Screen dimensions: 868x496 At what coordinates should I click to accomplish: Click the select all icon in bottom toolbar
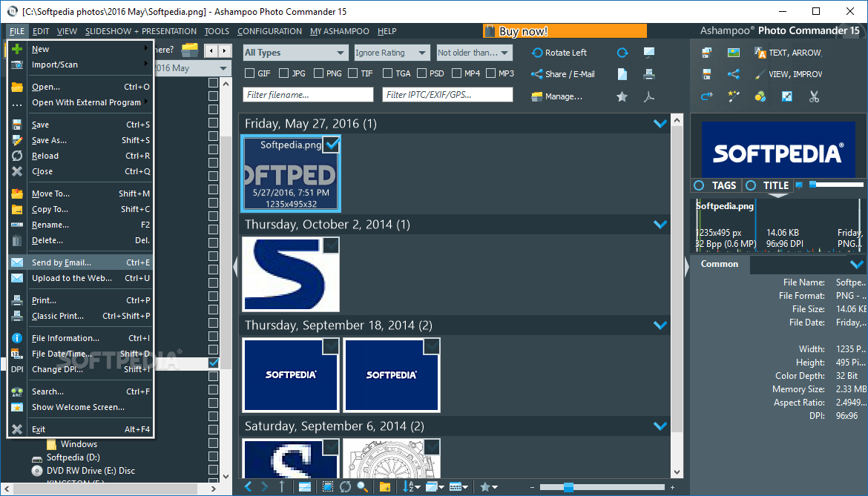[x=328, y=486]
